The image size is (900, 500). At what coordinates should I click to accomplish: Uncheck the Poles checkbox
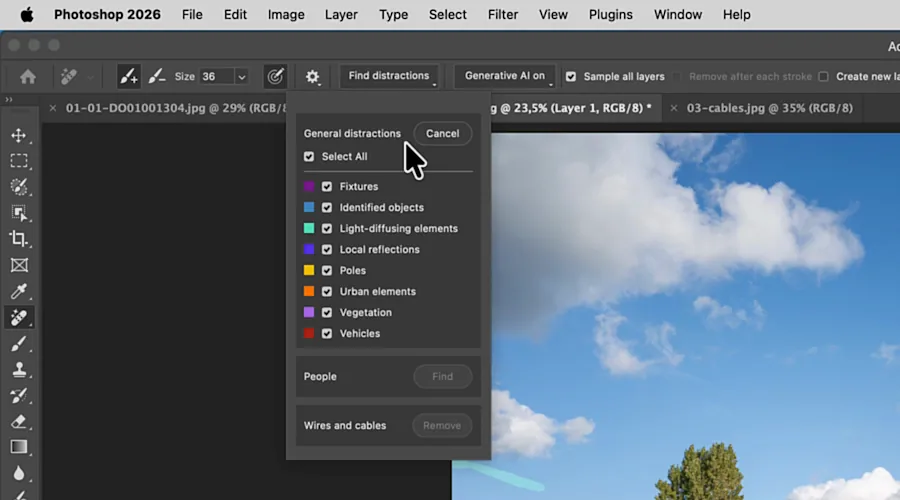[x=327, y=270]
